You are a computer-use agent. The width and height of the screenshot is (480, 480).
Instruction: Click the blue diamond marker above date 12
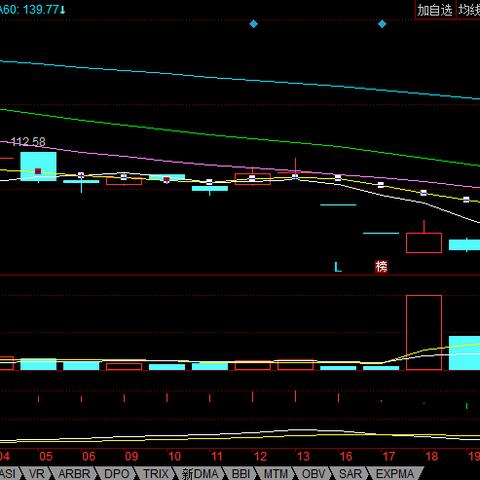point(253,24)
